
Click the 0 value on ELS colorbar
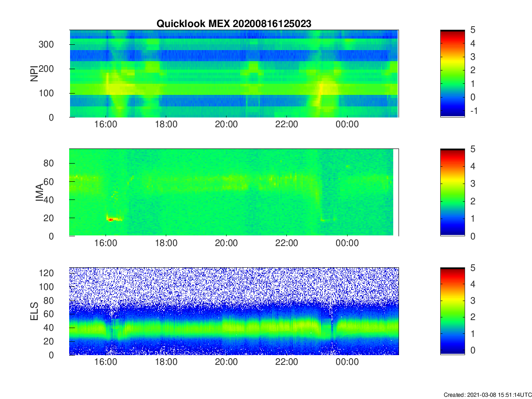coord(473,350)
